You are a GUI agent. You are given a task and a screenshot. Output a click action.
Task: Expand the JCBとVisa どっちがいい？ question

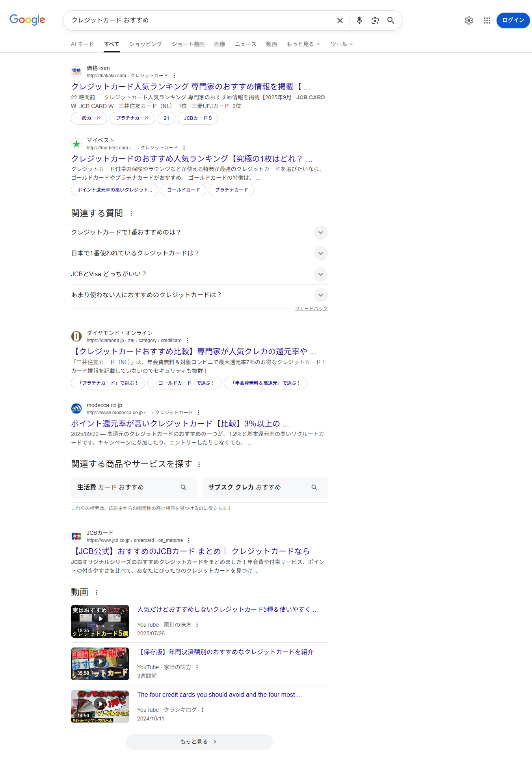click(320, 274)
